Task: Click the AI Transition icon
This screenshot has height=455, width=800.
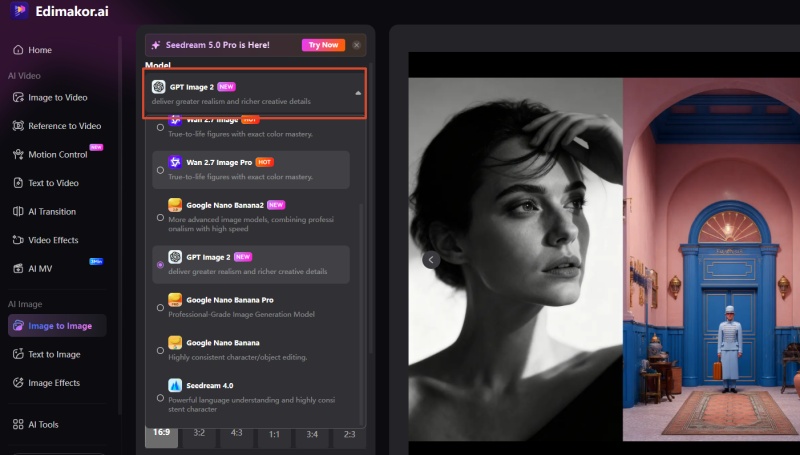Action: (x=18, y=212)
